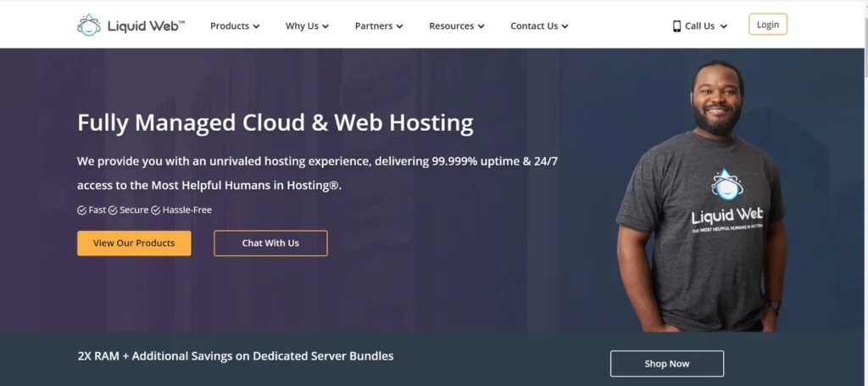Click the Secure label

(x=134, y=210)
